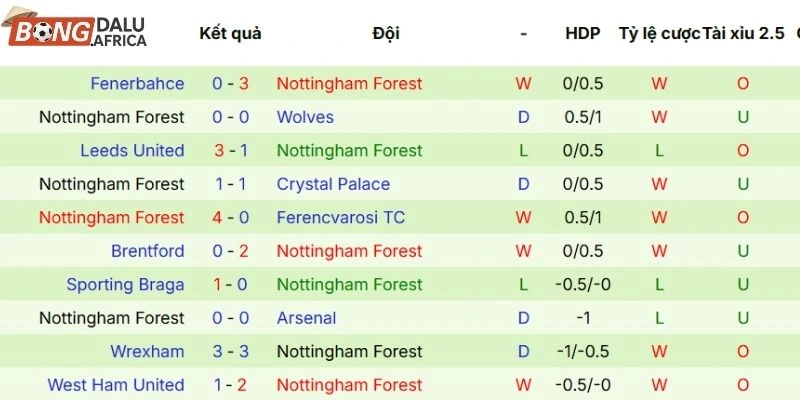This screenshot has height=400, width=800.
Task: Click the Tỷ lệ cược header
Action: pyautogui.click(x=659, y=33)
